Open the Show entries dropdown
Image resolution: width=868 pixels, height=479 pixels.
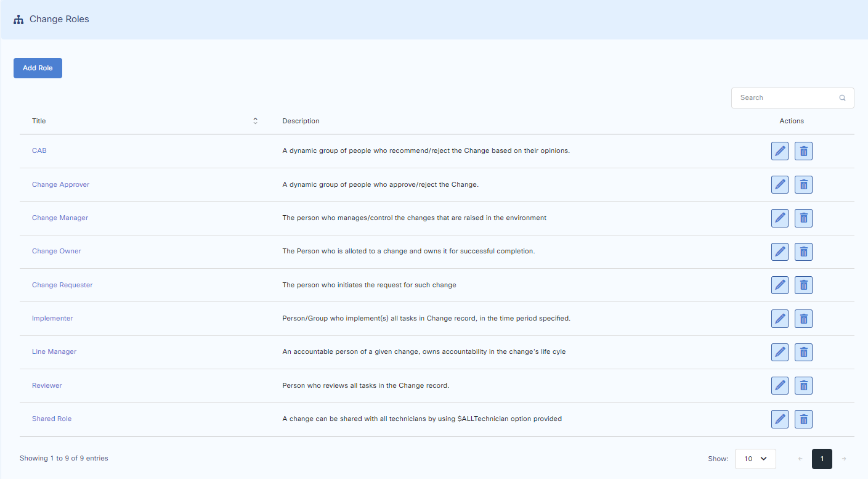[755, 459]
